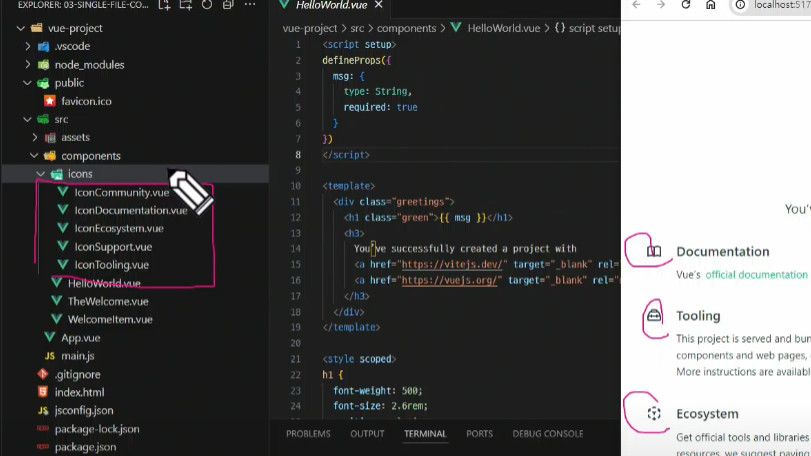
Task: Open App.vue file
Action: 81,338
